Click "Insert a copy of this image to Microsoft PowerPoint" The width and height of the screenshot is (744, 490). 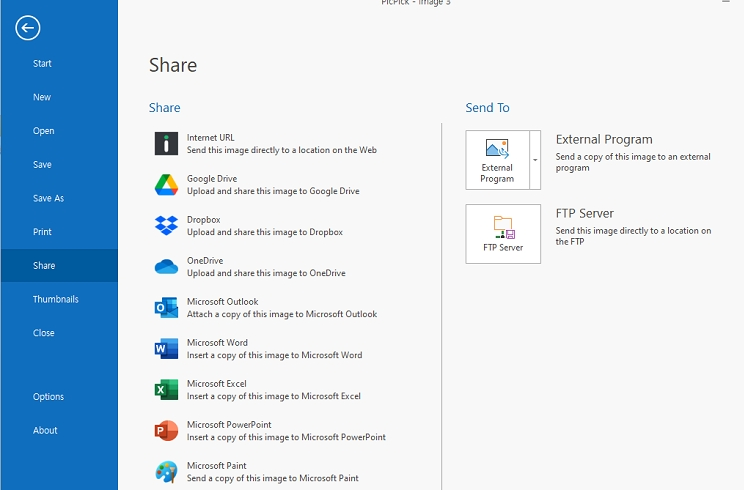[287, 437]
